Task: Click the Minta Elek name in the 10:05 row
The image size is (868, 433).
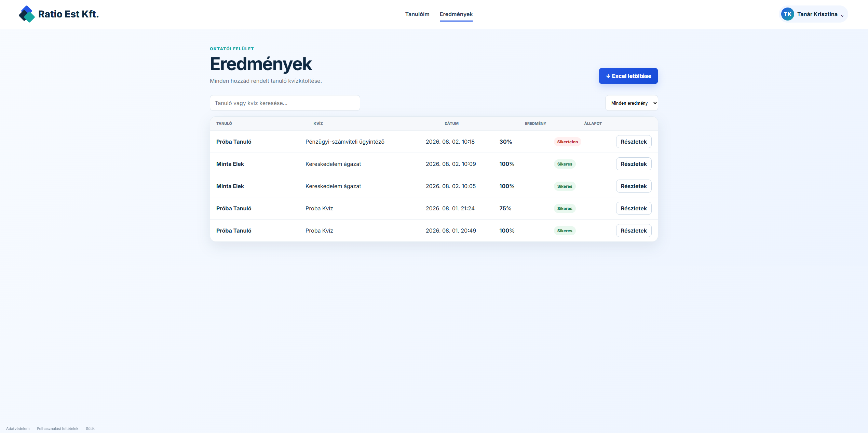Action: [230, 186]
